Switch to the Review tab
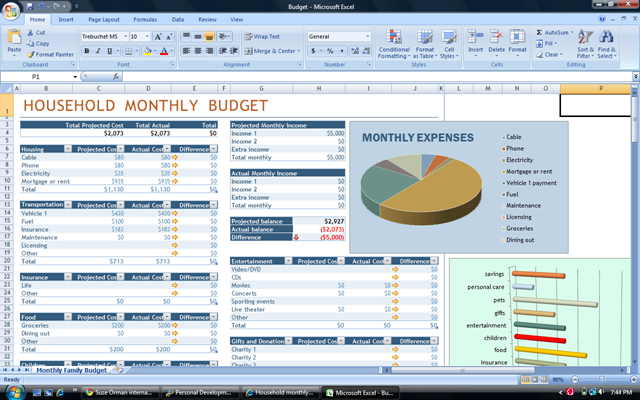640x400 pixels. coord(207,20)
